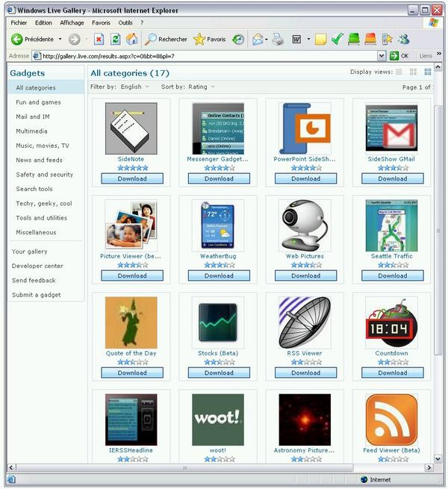Image resolution: width=448 pixels, height=489 pixels.
Task: Click the horizontal scrollbar right arrow
Action: 429,467
